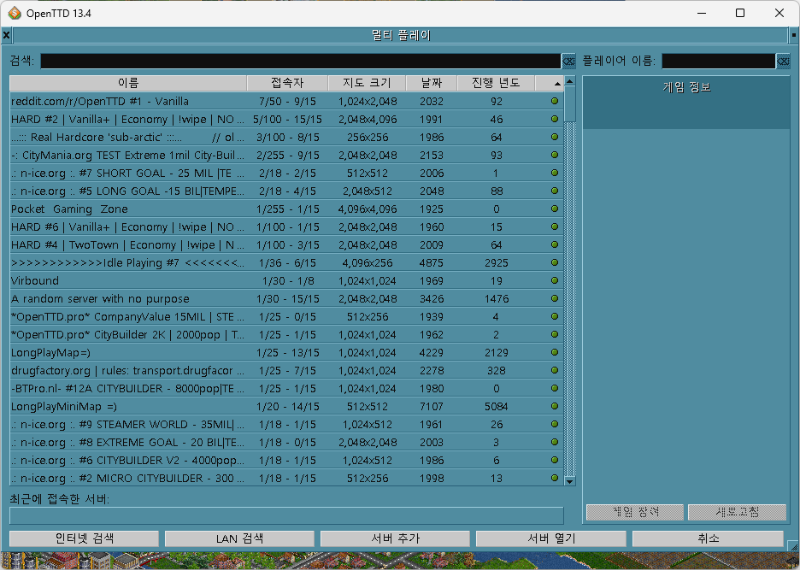Image resolution: width=800 pixels, height=570 pixels.
Task: Select n-ice.org #5 LONG GOAL server
Action: 286,191
